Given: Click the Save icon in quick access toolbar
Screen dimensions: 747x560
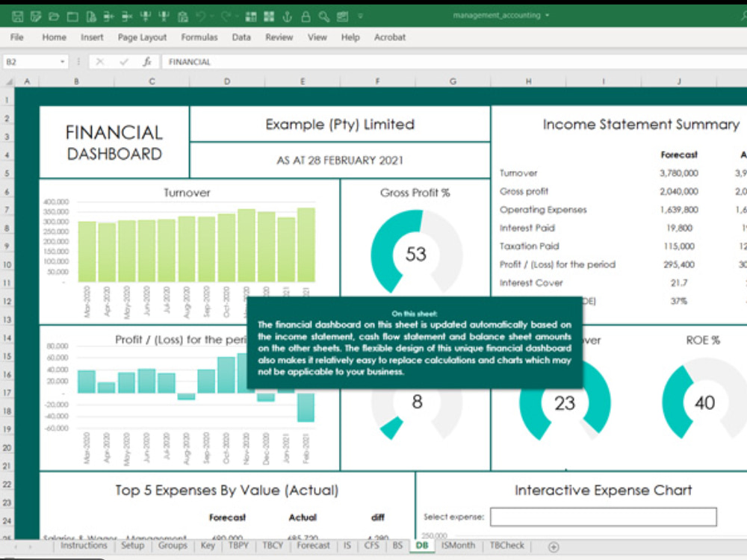Looking at the screenshot, I should pyautogui.click(x=18, y=16).
